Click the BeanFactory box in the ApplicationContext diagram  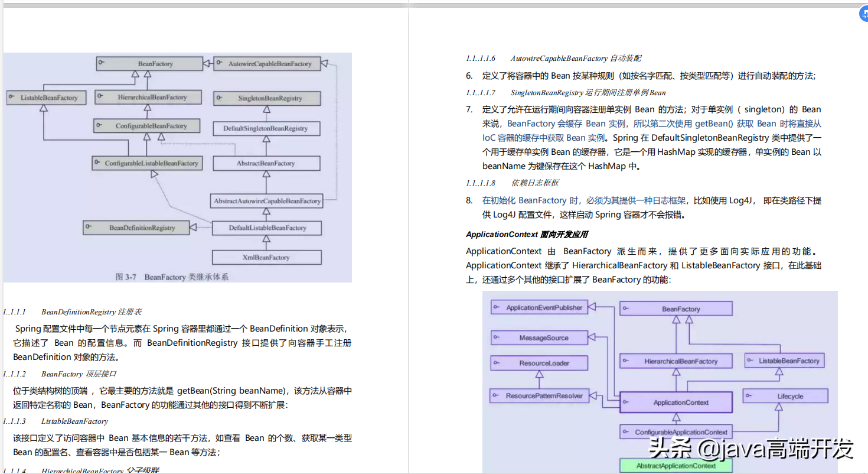676,309
